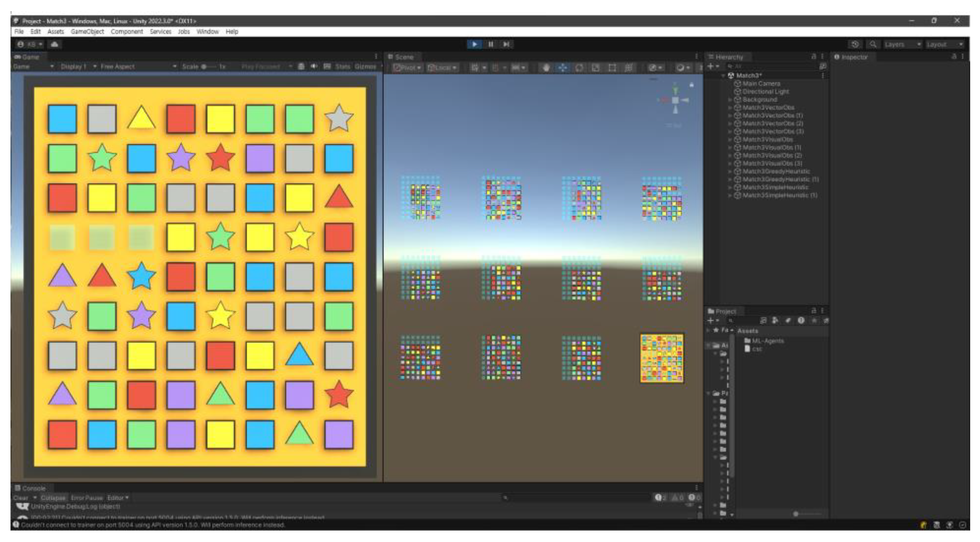Select the Move tool in Scene toolbar
980x542 pixels.
(x=562, y=68)
